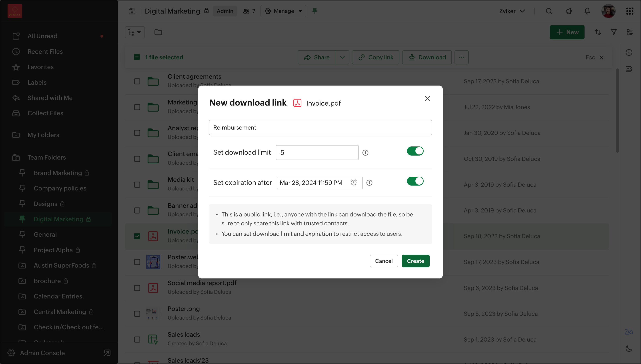Click the notifications bell icon
The height and width of the screenshot is (364, 641).
[x=587, y=11]
